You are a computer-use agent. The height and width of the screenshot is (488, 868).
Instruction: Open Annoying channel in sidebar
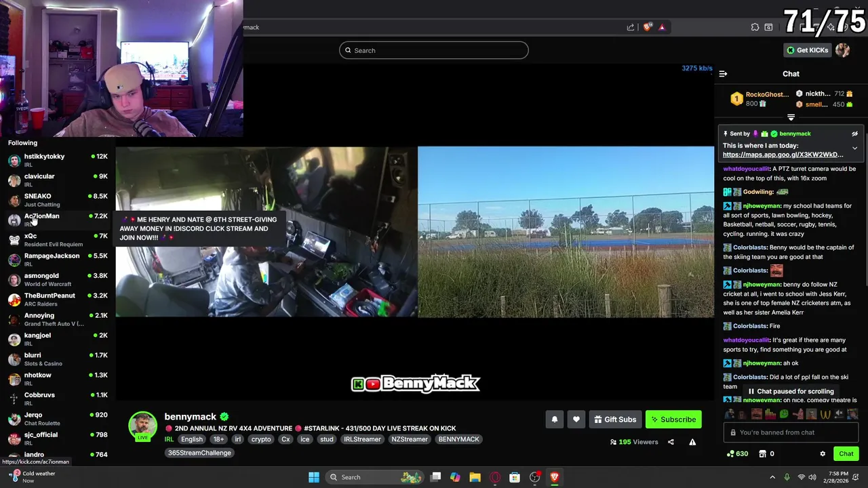point(58,319)
